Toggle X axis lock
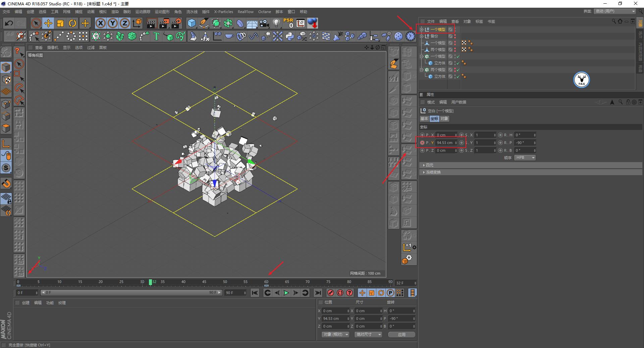Viewport: 644px width, 348px height. coord(100,23)
